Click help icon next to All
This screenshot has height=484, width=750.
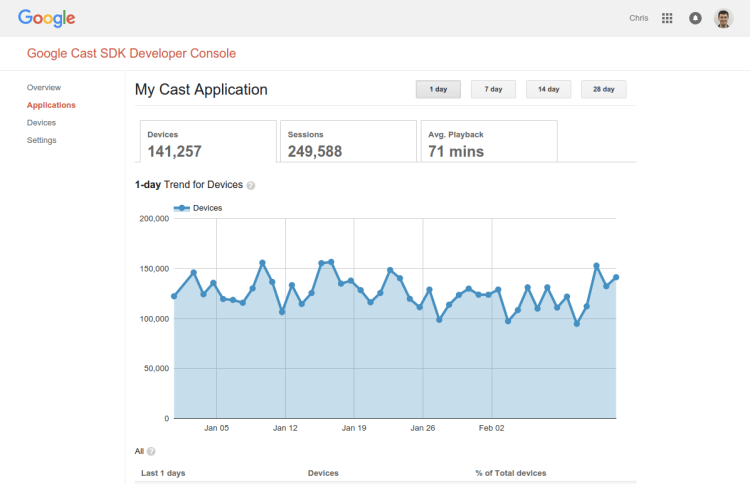click(x=151, y=451)
